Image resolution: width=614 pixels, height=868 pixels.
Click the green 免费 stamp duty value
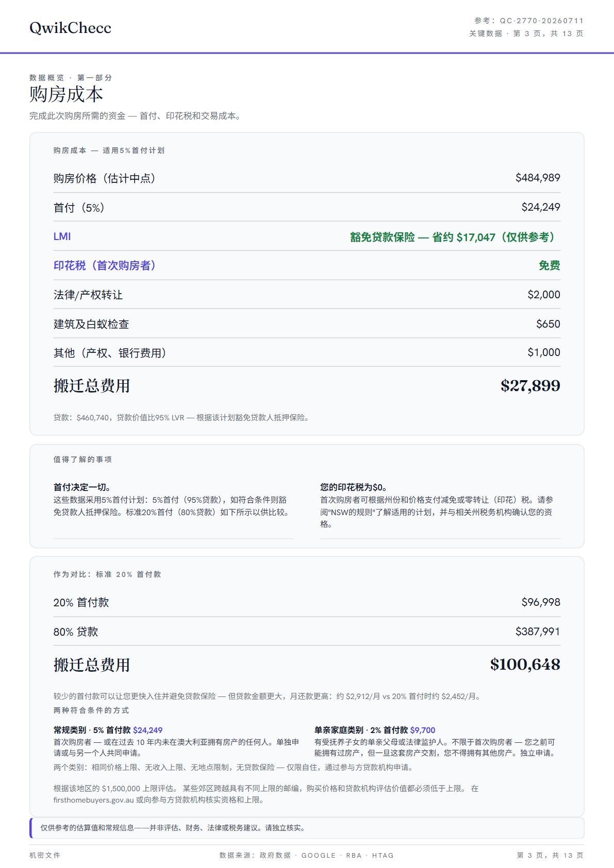tap(549, 265)
